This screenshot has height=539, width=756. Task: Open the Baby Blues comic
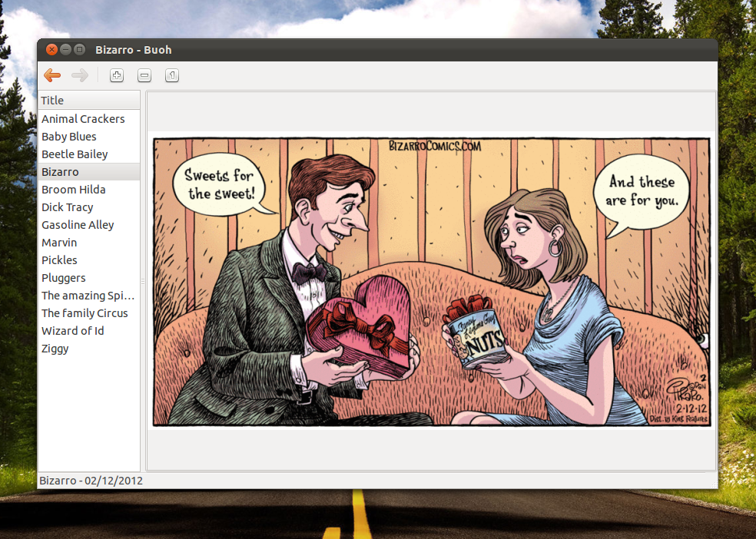coord(89,137)
